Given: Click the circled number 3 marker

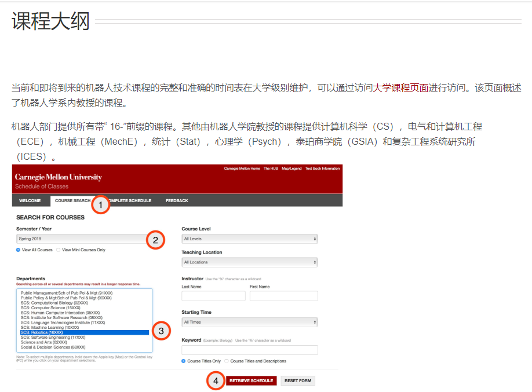Looking at the screenshot, I should click(161, 331).
